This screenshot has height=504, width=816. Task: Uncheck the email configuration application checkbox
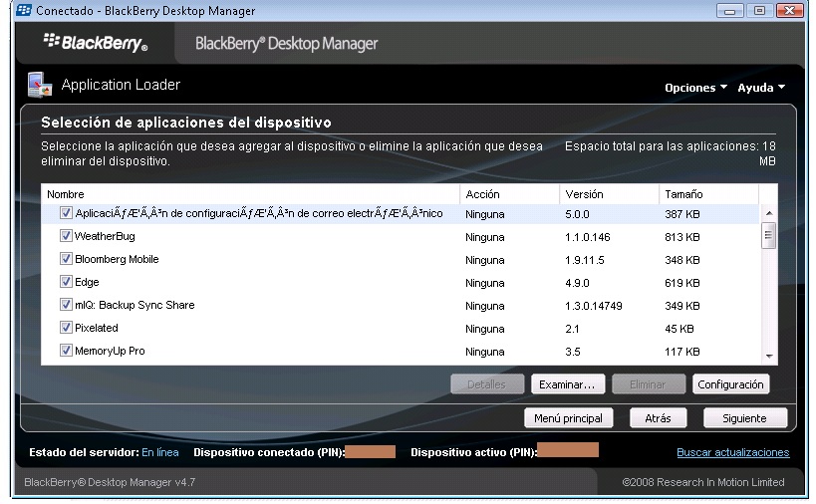pos(66,213)
